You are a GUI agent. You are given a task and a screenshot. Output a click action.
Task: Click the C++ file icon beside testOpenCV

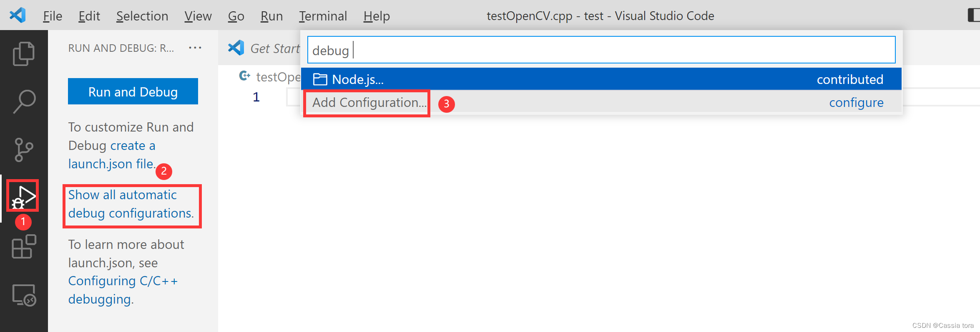244,76
